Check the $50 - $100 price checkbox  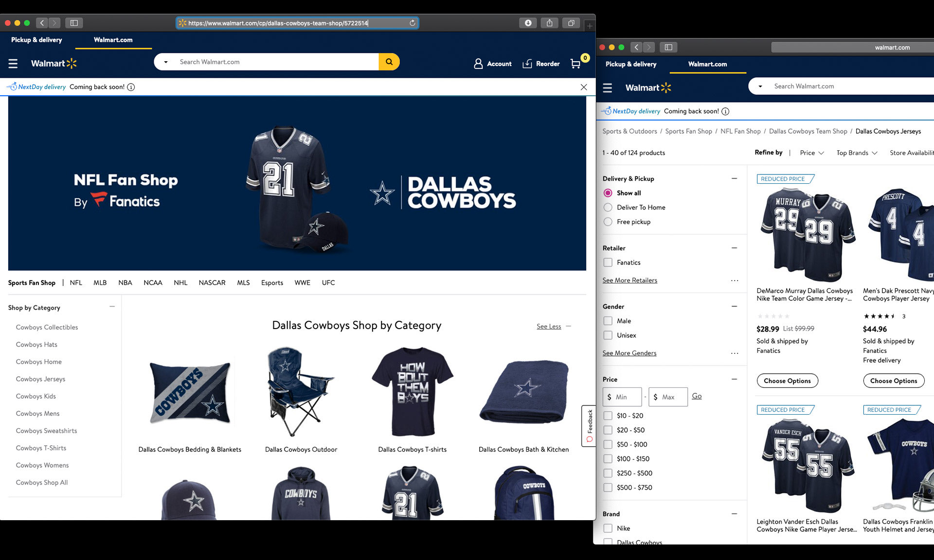[608, 444]
